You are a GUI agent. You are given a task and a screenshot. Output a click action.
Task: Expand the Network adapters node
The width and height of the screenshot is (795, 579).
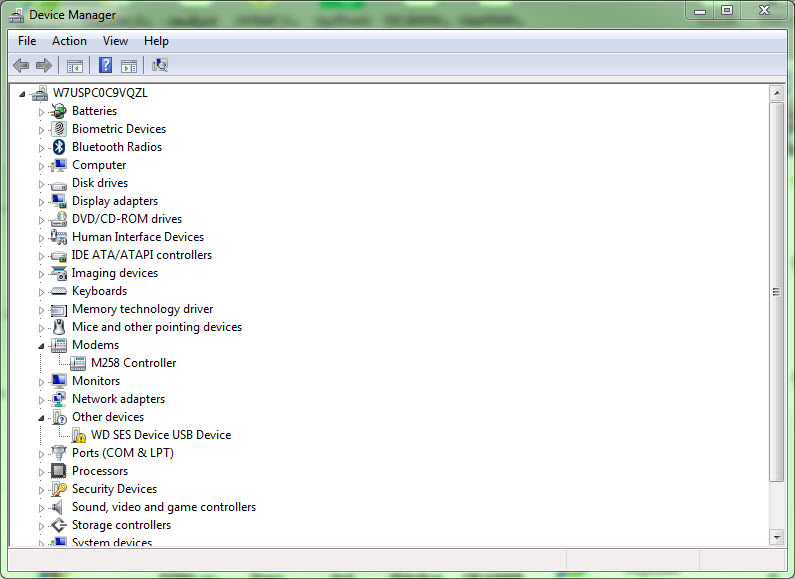[41, 400]
